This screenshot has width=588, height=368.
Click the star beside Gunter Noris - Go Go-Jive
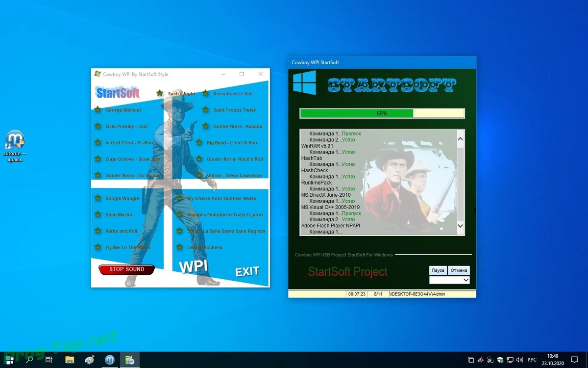point(98,175)
